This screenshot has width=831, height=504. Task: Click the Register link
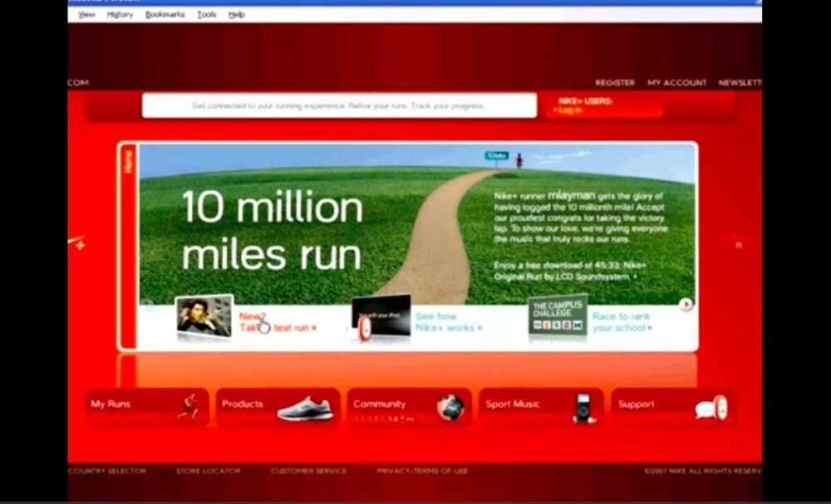tap(614, 83)
